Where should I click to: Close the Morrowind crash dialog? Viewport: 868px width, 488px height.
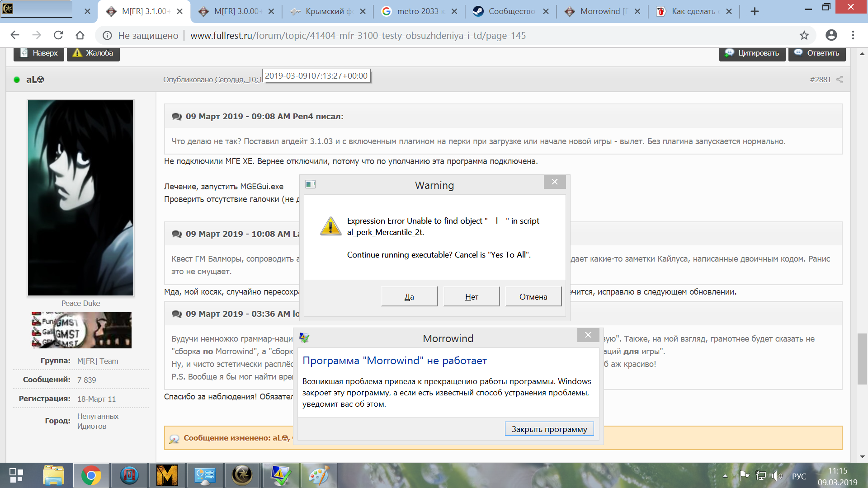[x=588, y=335]
